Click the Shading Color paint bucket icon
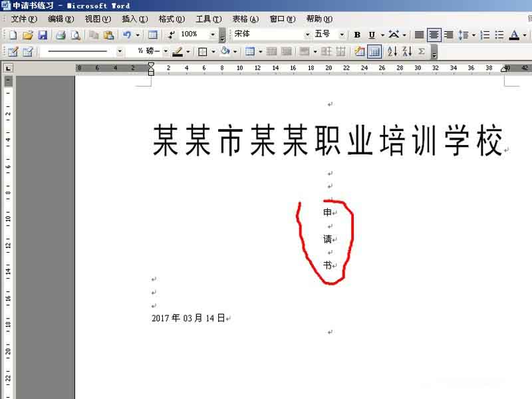This screenshot has width=532, height=399. click(x=225, y=52)
